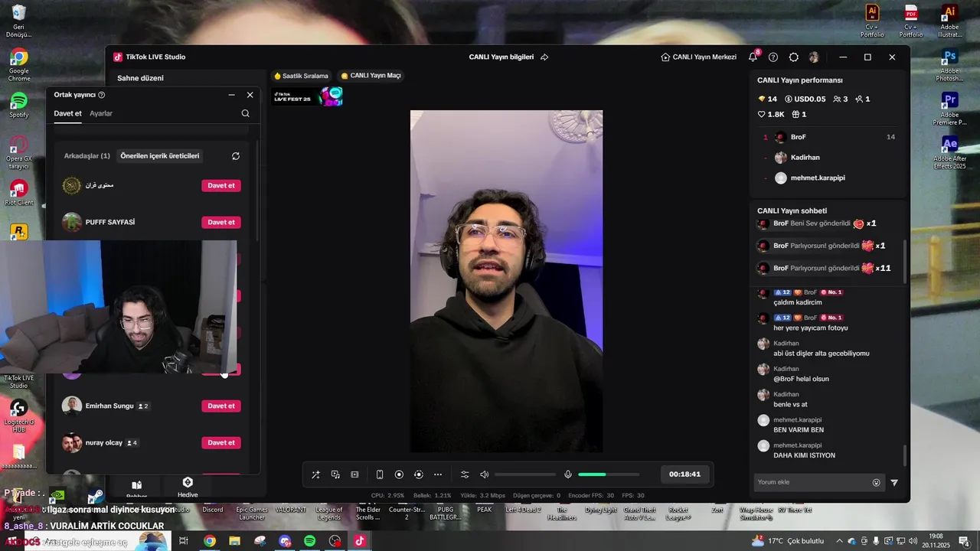This screenshot has width=980, height=551.
Task: Open CANLI Yayın bilgileri title
Action: (501, 57)
